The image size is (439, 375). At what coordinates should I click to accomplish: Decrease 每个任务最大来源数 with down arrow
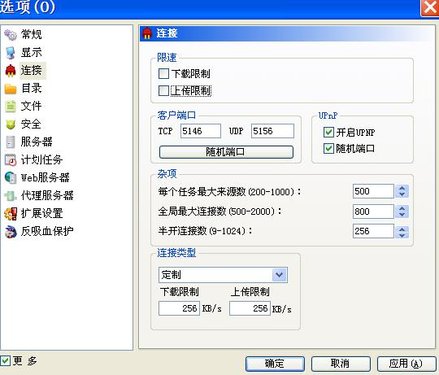coord(402,195)
